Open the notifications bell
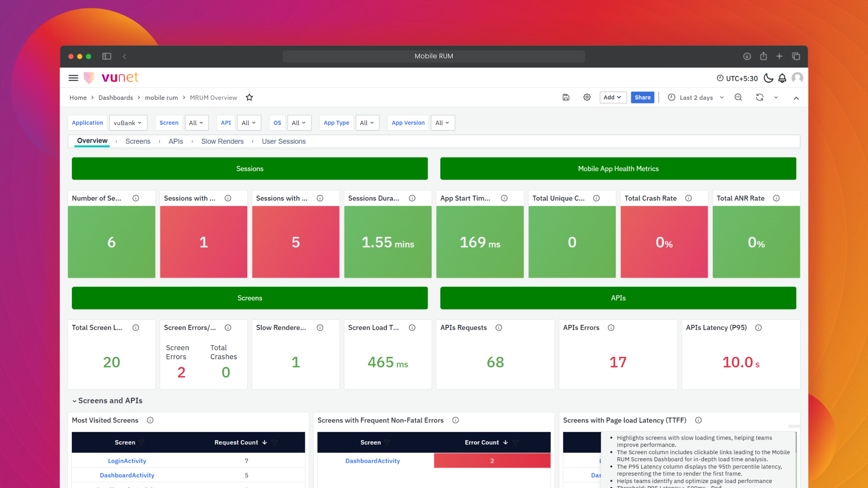868x488 pixels. (x=782, y=78)
